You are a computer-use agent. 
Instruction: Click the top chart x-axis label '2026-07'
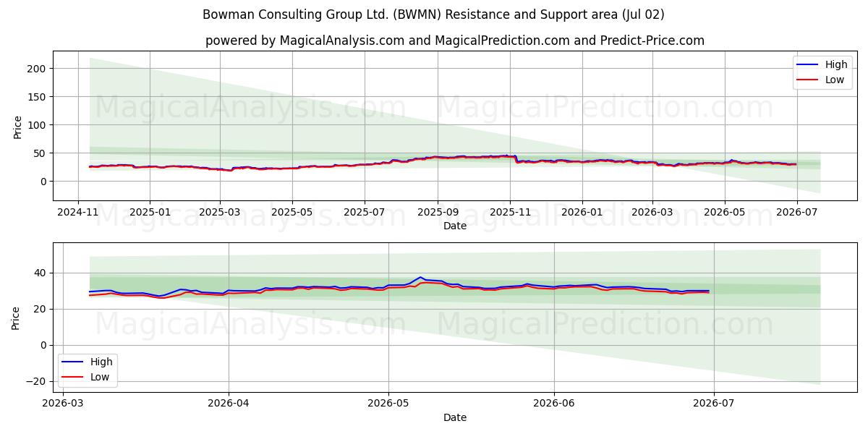[796, 212]
